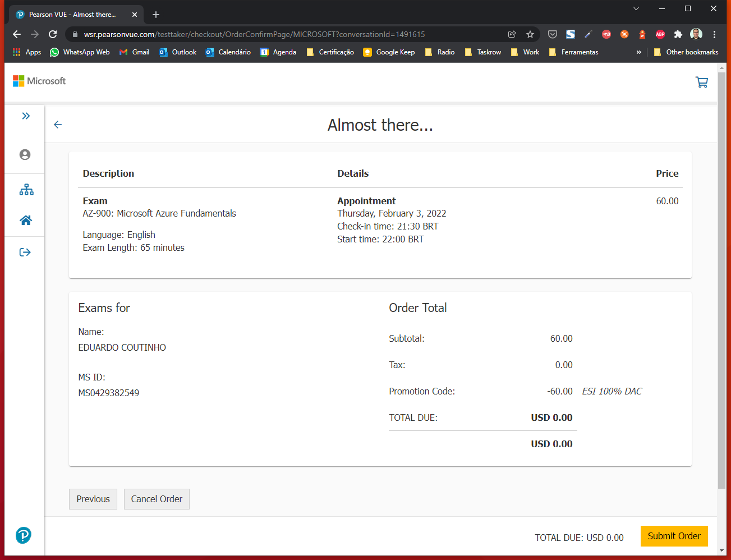Image resolution: width=731 pixels, height=560 pixels.
Task: Click the page vertical scrollbar
Action: pos(721,281)
